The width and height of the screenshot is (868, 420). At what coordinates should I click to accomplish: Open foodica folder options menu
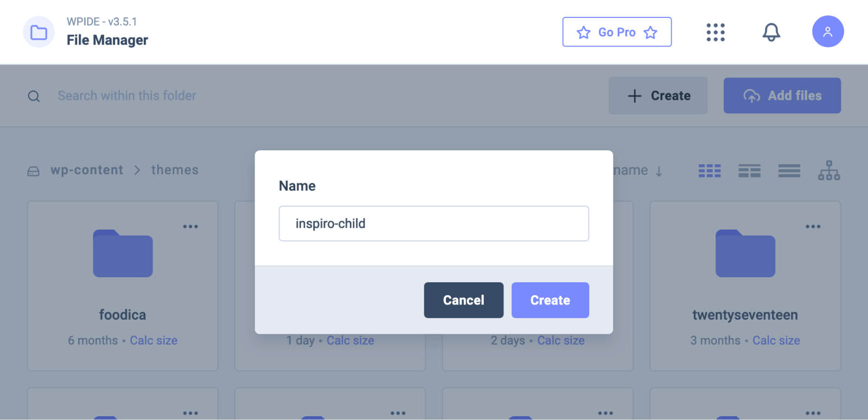(x=190, y=226)
